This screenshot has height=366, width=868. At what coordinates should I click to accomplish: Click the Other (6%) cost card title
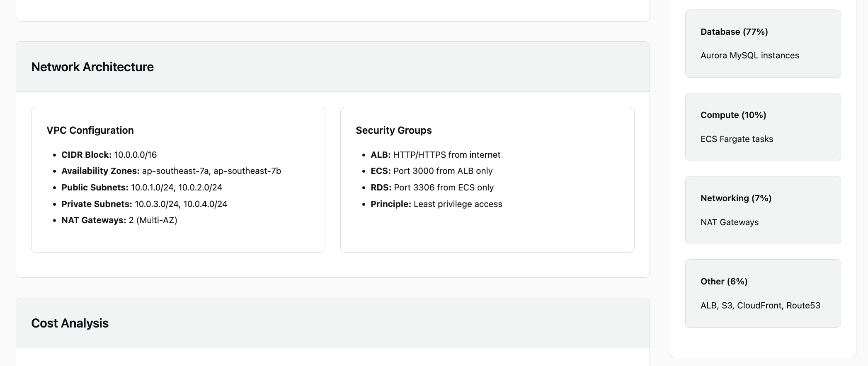[x=724, y=282]
